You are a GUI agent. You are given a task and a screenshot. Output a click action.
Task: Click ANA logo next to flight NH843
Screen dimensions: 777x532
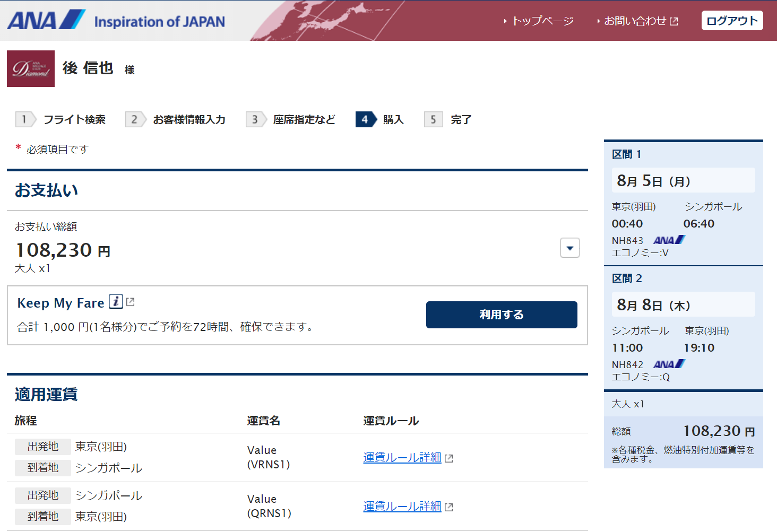tap(669, 240)
